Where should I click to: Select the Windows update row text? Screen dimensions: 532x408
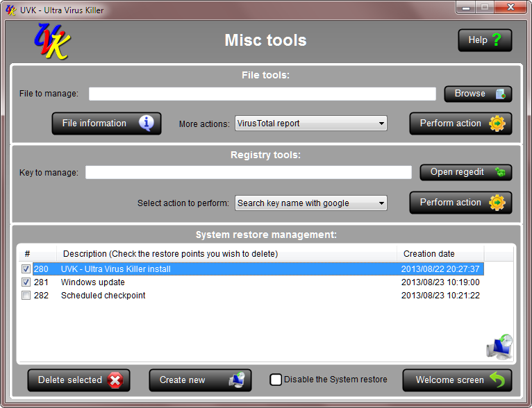pos(92,282)
